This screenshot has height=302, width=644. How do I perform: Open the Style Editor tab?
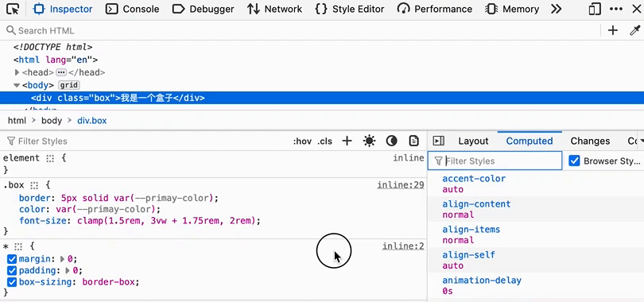pyautogui.click(x=350, y=9)
